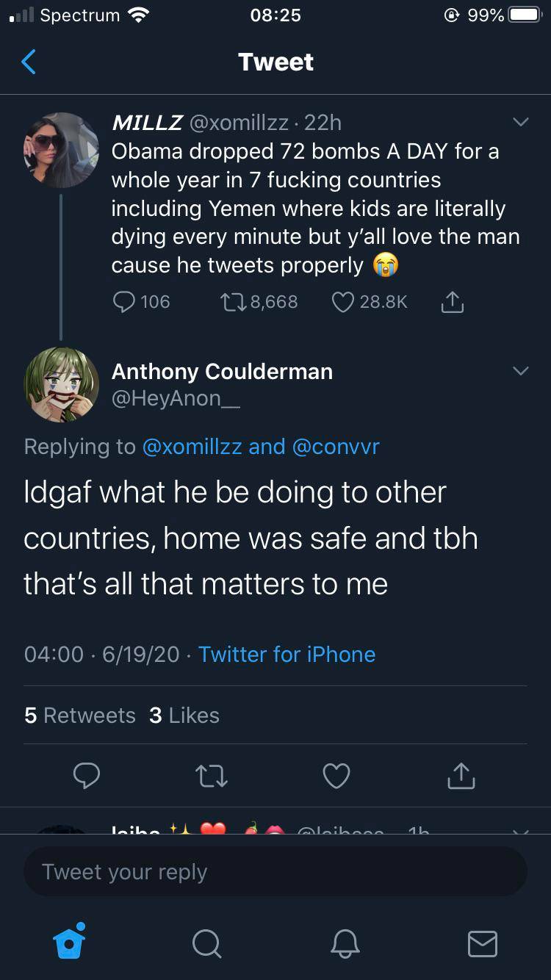Open the Messages envelope tab
The image size is (551, 980).
click(x=482, y=943)
